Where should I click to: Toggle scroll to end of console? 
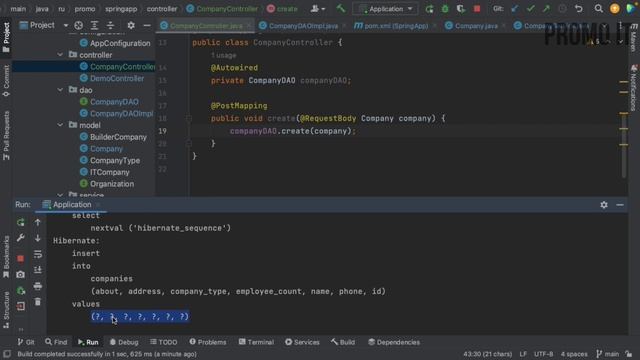38,270
